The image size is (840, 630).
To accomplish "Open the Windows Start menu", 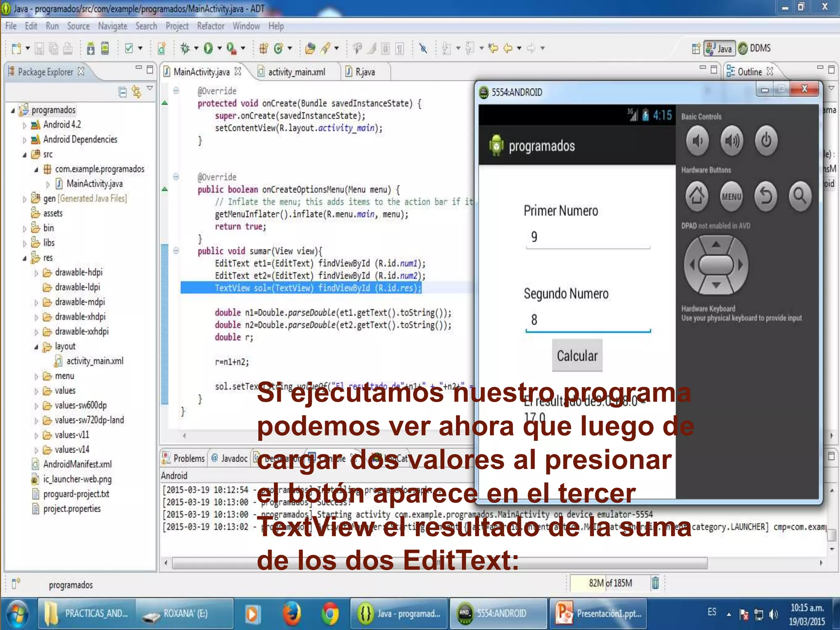I will pyautogui.click(x=17, y=614).
